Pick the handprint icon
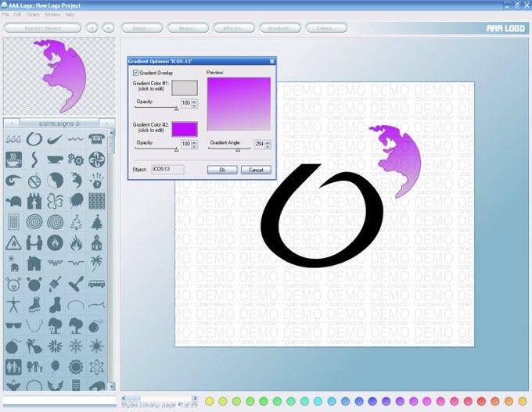The height and width of the screenshot is (412, 532). click(97, 180)
